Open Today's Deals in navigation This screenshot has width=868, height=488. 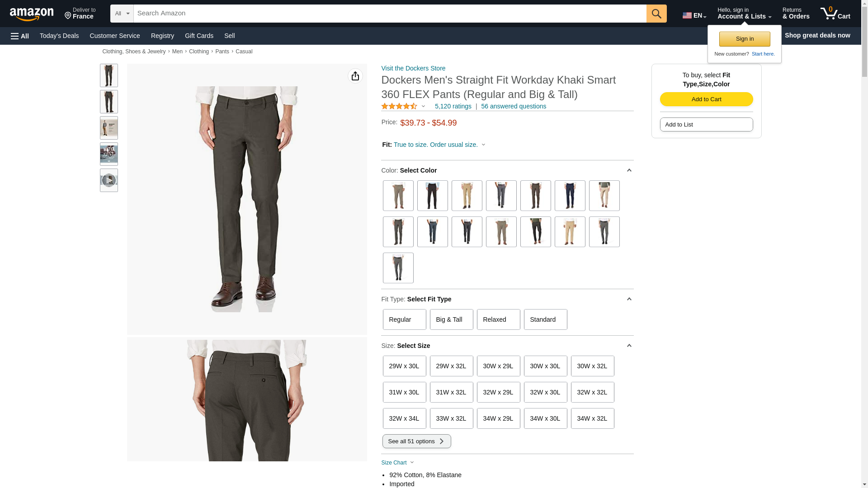tap(59, 36)
